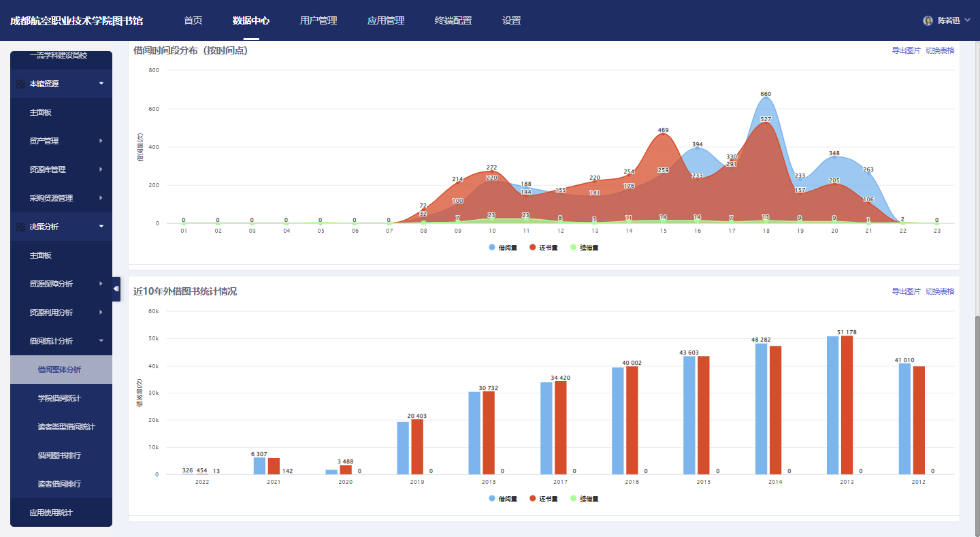
Task: Collapse the 借阅统计分析 section
Action: 101,341
